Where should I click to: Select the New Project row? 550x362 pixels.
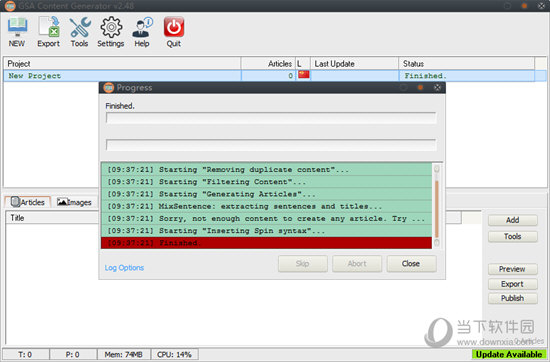(x=275, y=76)
